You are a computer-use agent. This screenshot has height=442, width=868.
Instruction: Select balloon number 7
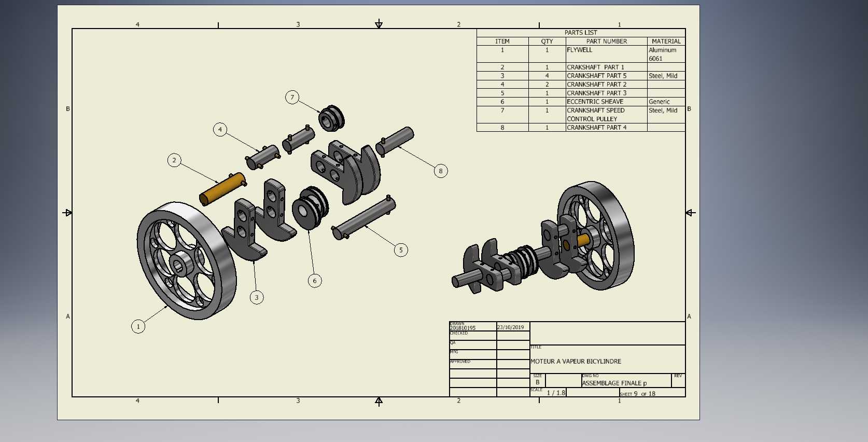292,97
